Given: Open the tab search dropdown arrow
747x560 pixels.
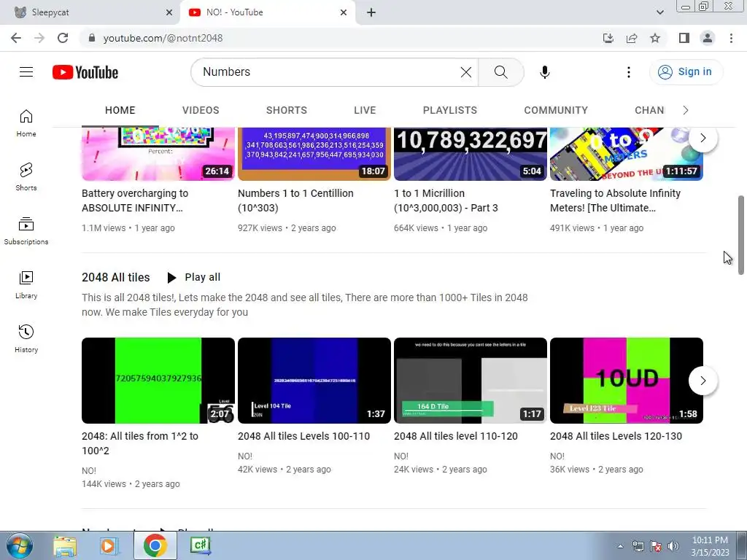Looking at the screenshot, I should 659,12.
